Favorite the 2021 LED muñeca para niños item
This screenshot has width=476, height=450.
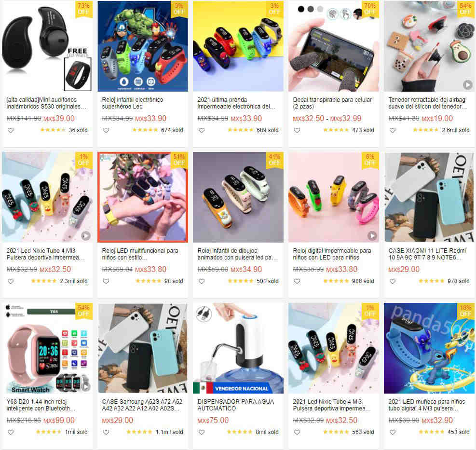click(x=393, y=432)
